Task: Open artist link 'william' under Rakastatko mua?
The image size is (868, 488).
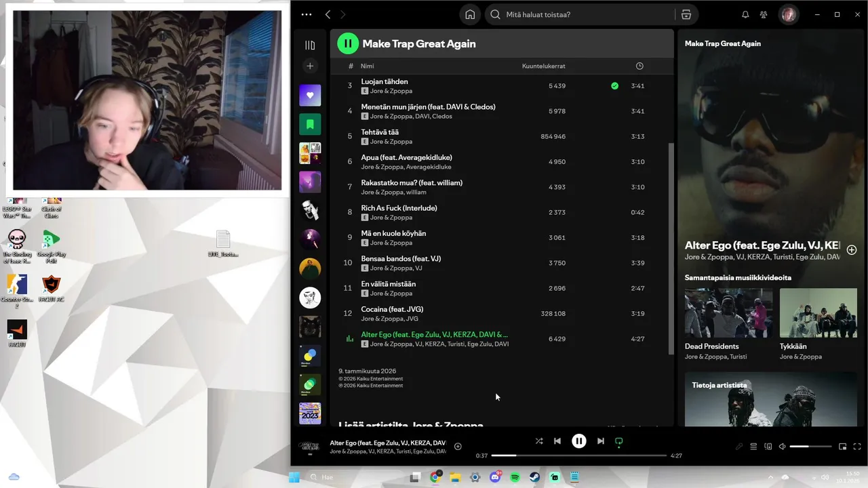Action: click(x=416, y=192)
